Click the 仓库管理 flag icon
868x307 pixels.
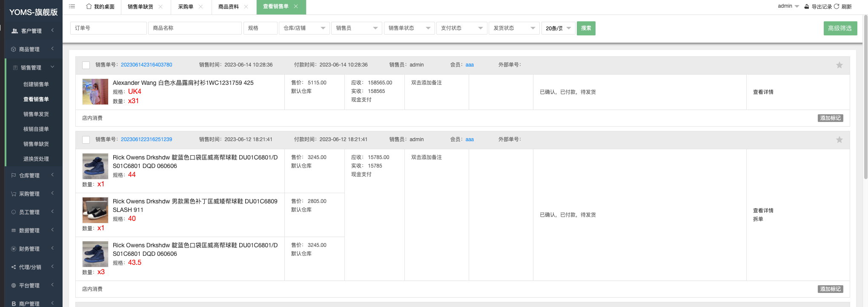click(14, 176)
